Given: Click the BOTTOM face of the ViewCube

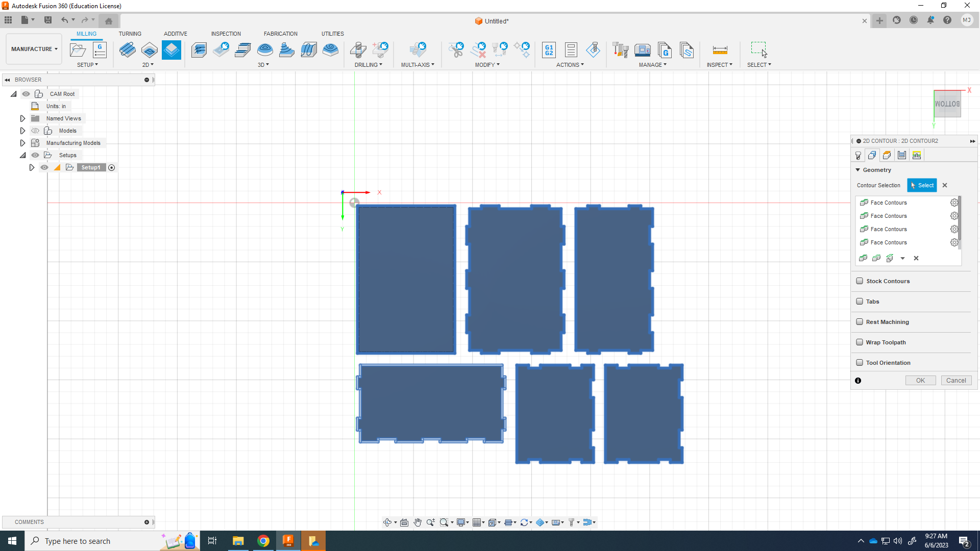Looking at the screenshot, I should tap(947, 104).
